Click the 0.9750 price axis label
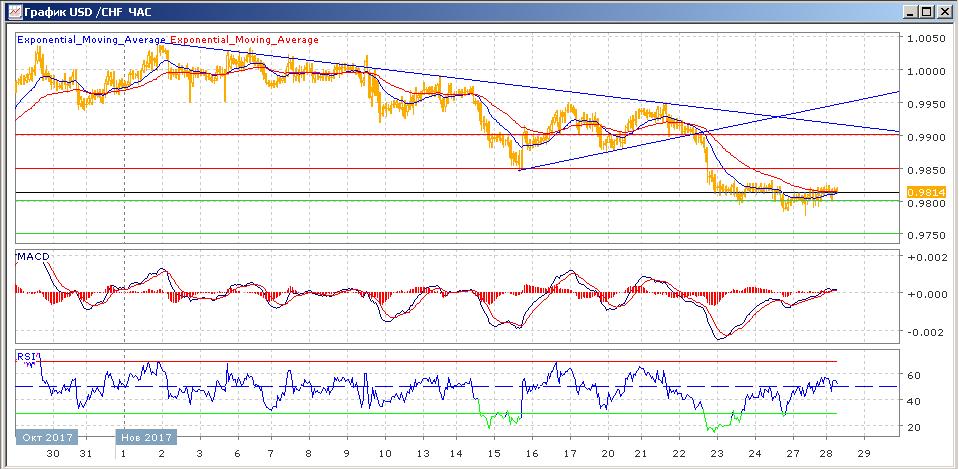Image resolution: width=959 pixels, height=469 pixels. point(924,236)
